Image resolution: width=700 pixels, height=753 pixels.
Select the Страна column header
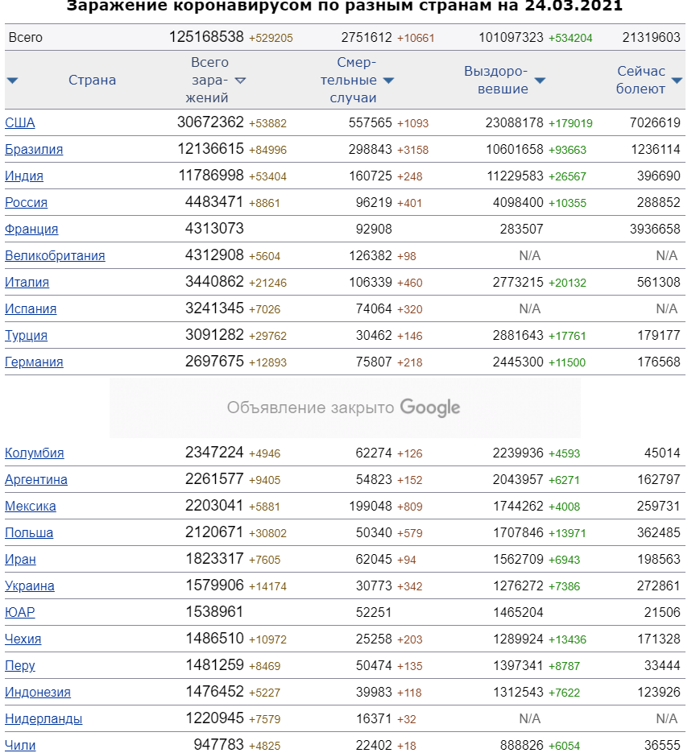point(93,81)
